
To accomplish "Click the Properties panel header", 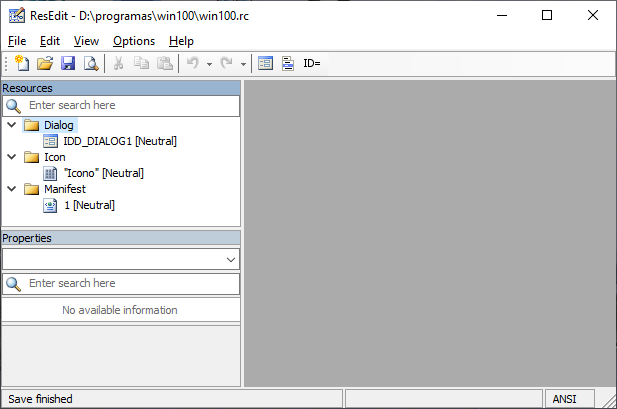I will click(121, 238).
